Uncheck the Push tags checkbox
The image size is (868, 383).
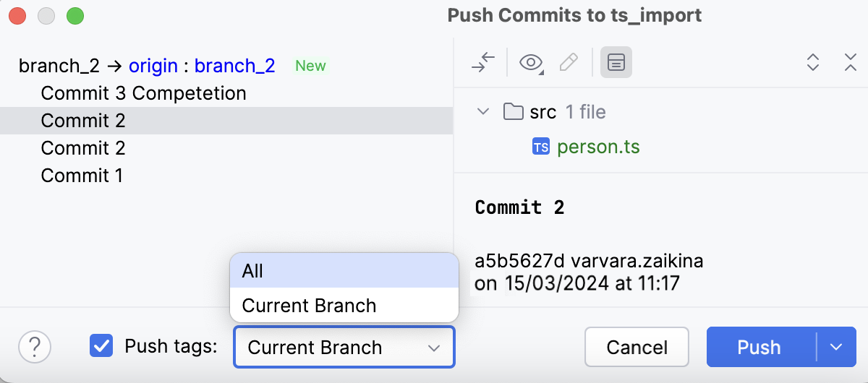coord(101,346)
